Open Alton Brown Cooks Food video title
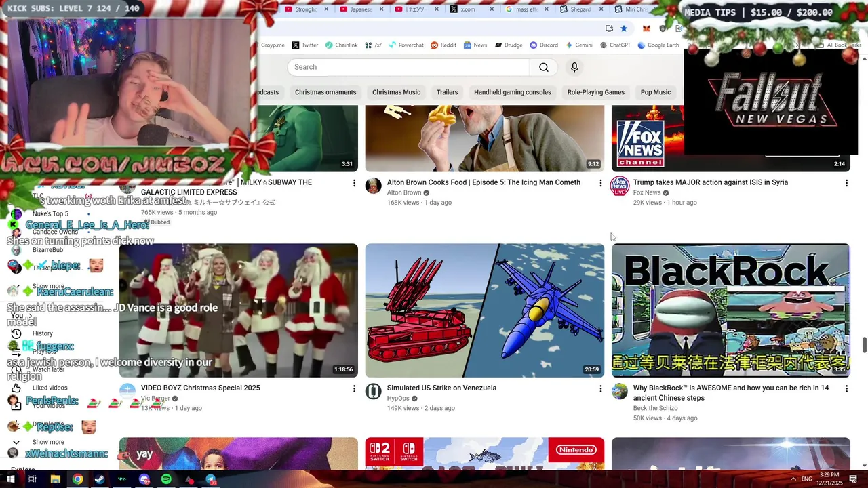The width and height of the screenshot is (868, 488). click(484, 182)
